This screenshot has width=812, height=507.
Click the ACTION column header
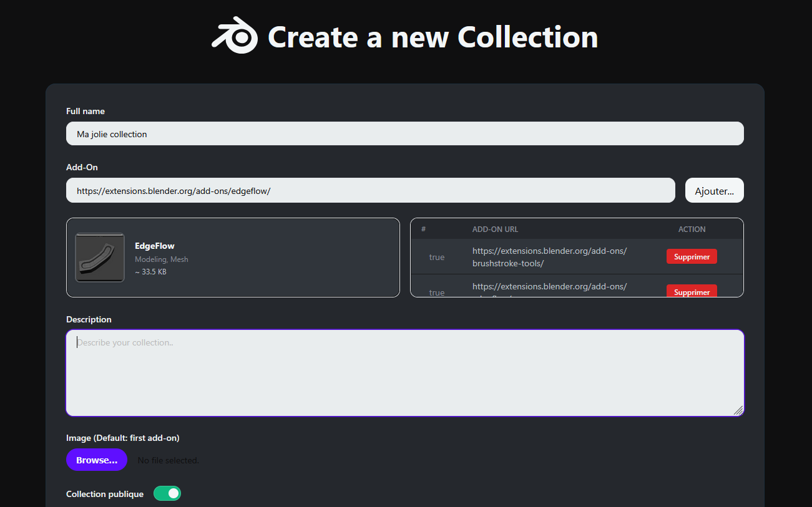point(692,229)
